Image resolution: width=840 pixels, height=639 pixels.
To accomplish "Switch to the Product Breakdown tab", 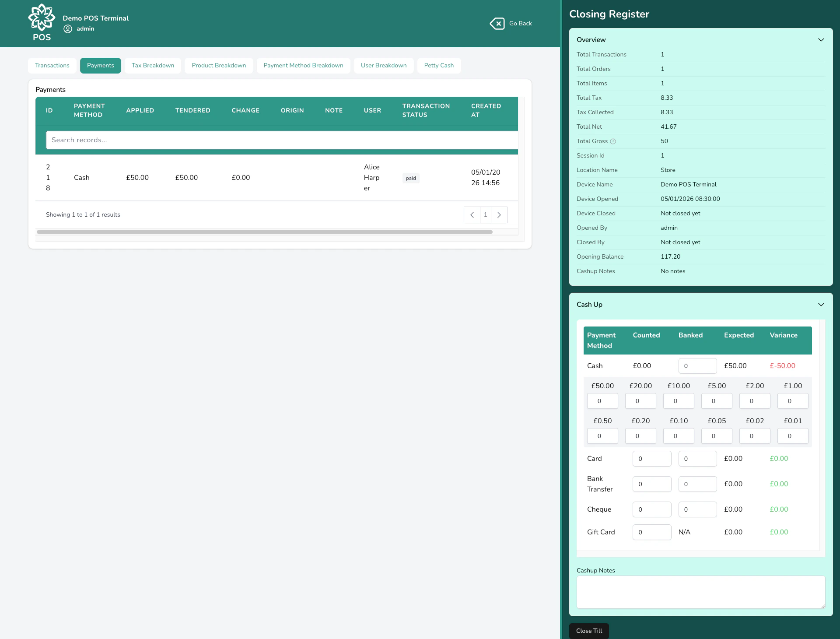I will point(219,65).
